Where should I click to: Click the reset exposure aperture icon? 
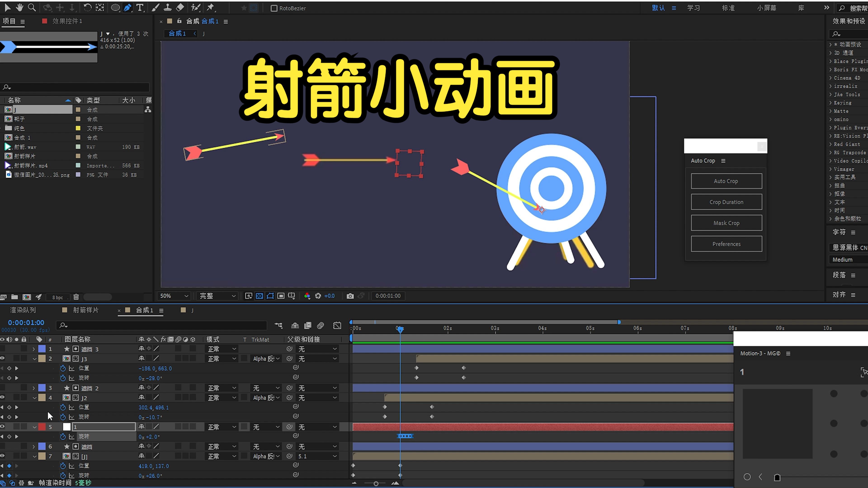tap(318, 296)
